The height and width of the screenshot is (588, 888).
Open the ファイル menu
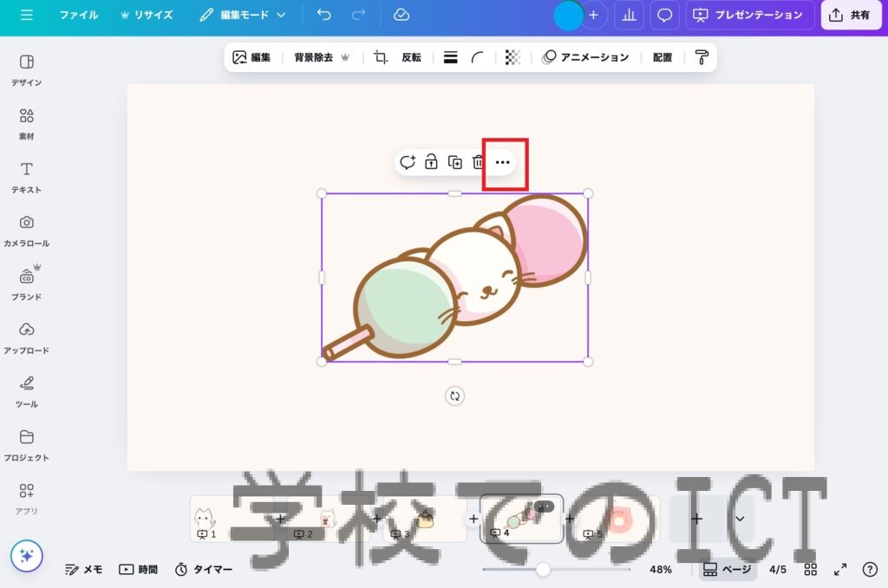click(79, 16)
